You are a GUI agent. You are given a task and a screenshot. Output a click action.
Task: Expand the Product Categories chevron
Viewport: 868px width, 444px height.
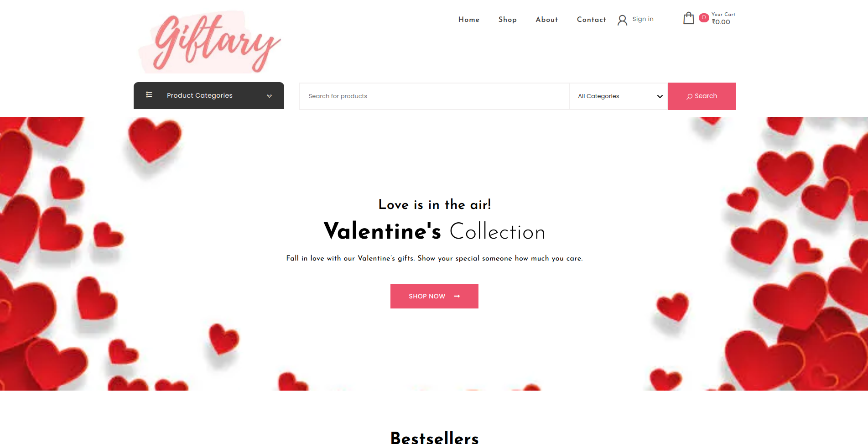tap(269, 96)
